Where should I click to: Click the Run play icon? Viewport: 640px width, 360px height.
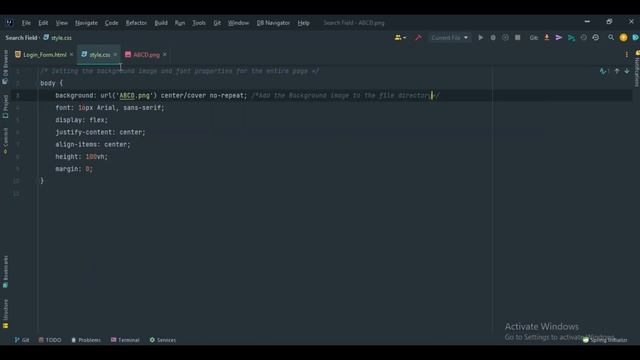(480, 38)
